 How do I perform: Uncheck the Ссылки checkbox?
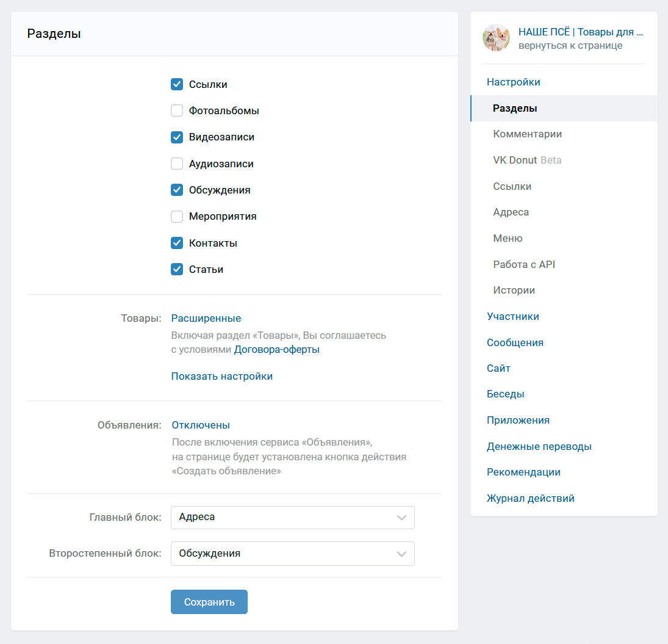pyautogui.click(x=177, y=84)
